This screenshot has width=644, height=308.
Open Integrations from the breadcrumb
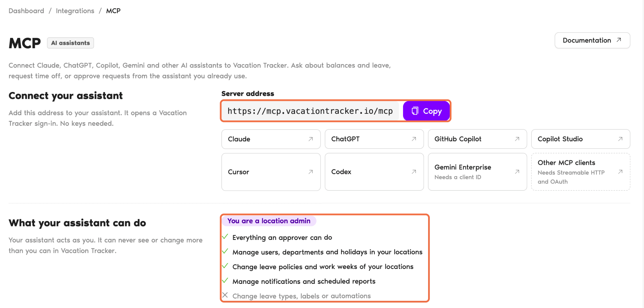tap(75, 11)
